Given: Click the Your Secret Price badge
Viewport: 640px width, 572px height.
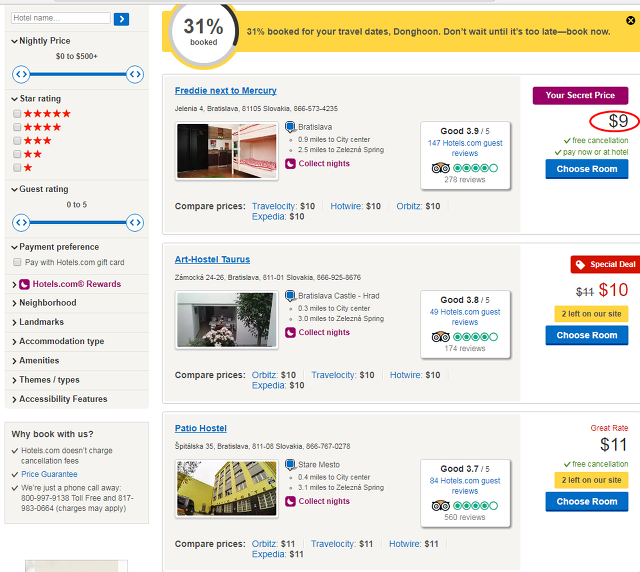Looking at the screenshot, I should click(x=580, y=96).
